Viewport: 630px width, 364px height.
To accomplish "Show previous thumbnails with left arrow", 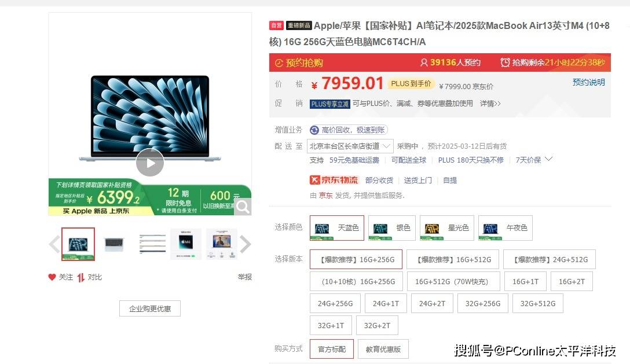I will coord(54,244).
